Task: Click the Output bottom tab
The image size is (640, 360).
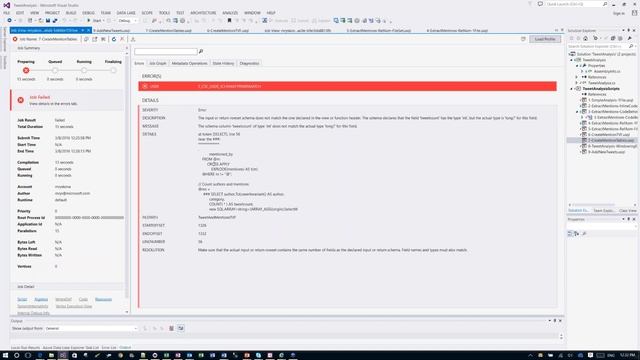Action: tap(125, 347)
